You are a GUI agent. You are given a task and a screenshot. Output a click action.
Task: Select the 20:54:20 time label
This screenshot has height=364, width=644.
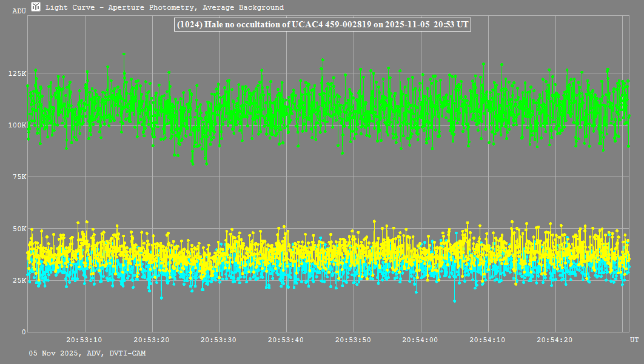point(555,340)
